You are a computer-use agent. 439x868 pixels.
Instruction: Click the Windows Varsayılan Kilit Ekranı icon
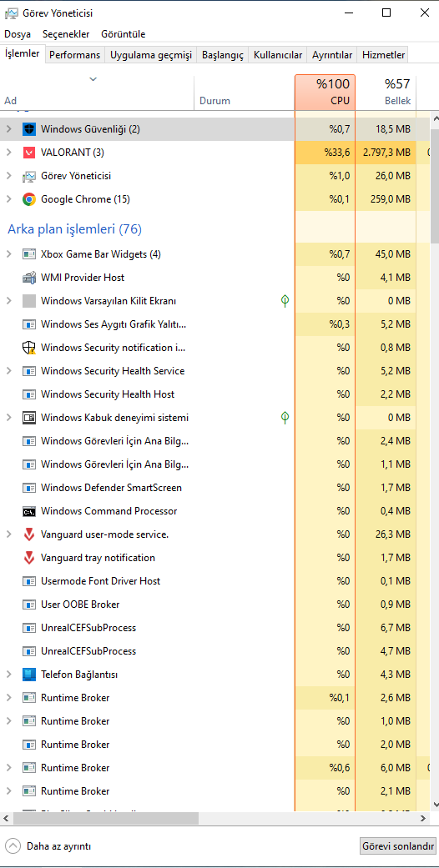[29, 301]
